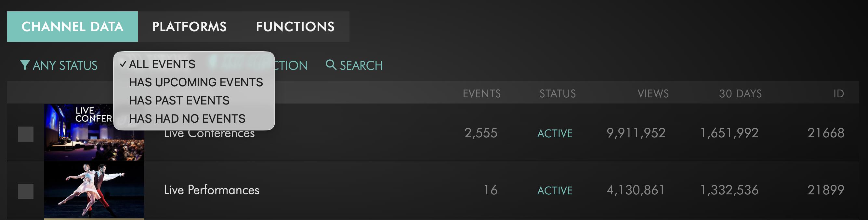The height and width of the screenshot is (220, 868).
Task: Switch to the CHANNEL DATA tab
Action: 72,27
